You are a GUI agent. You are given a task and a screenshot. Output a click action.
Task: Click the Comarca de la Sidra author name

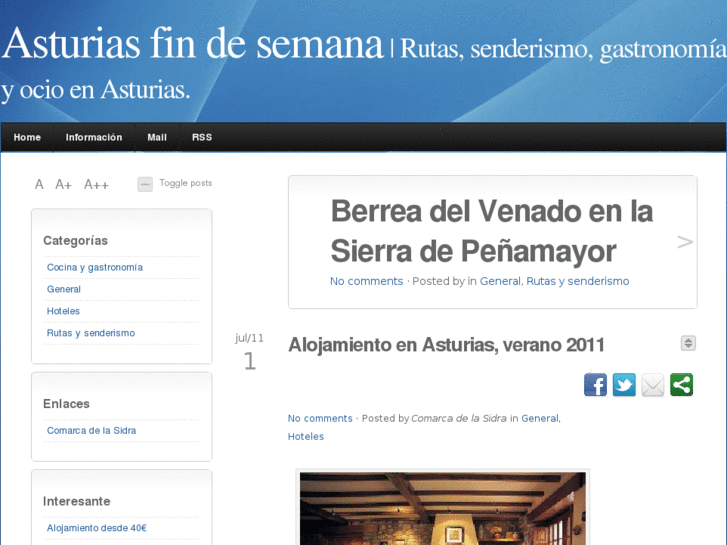tap(459, 418)
